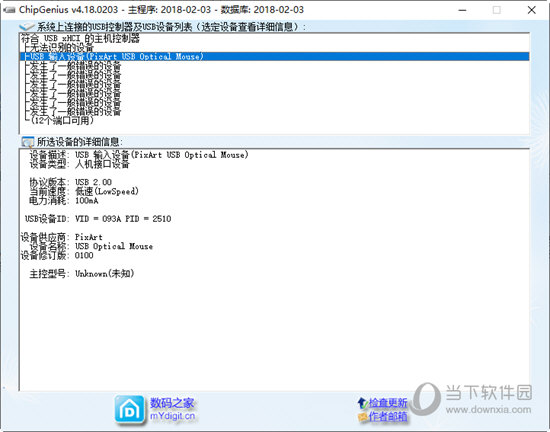Screen dimensions: 550x432
Task: Click the USB device list header icon
Action: [27, 27]
